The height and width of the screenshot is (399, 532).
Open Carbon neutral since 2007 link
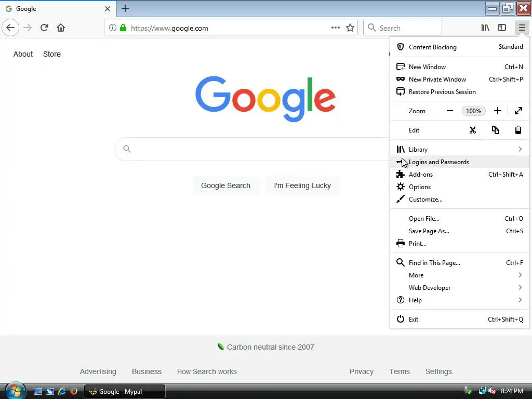click(265, 347)
